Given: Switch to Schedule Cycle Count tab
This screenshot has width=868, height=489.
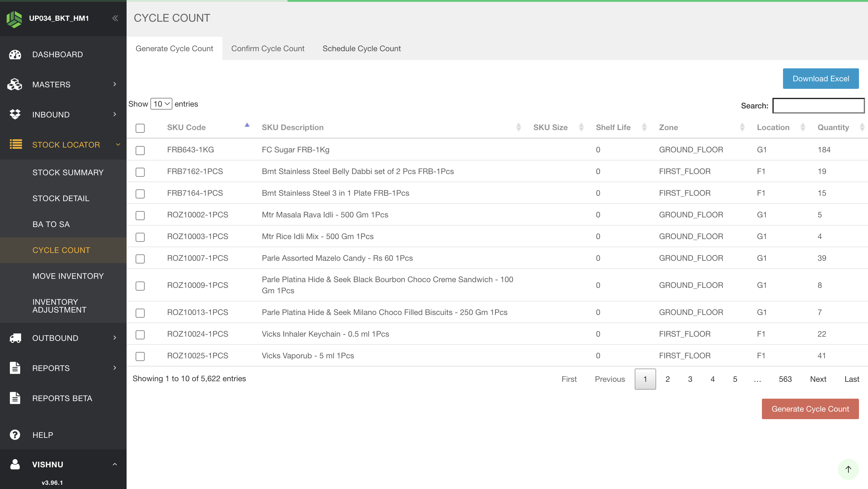Looking at the screenshot, I should tap(362, 48).
